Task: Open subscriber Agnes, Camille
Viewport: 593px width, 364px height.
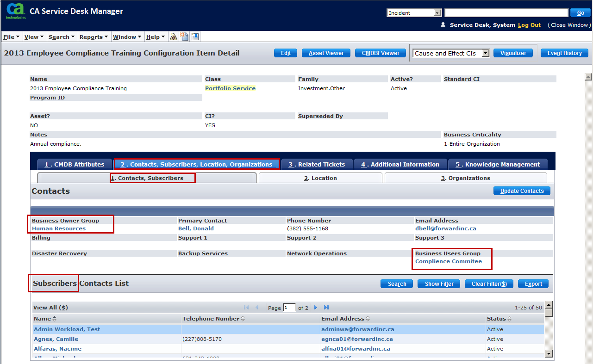Action: [x=56, y=339]
